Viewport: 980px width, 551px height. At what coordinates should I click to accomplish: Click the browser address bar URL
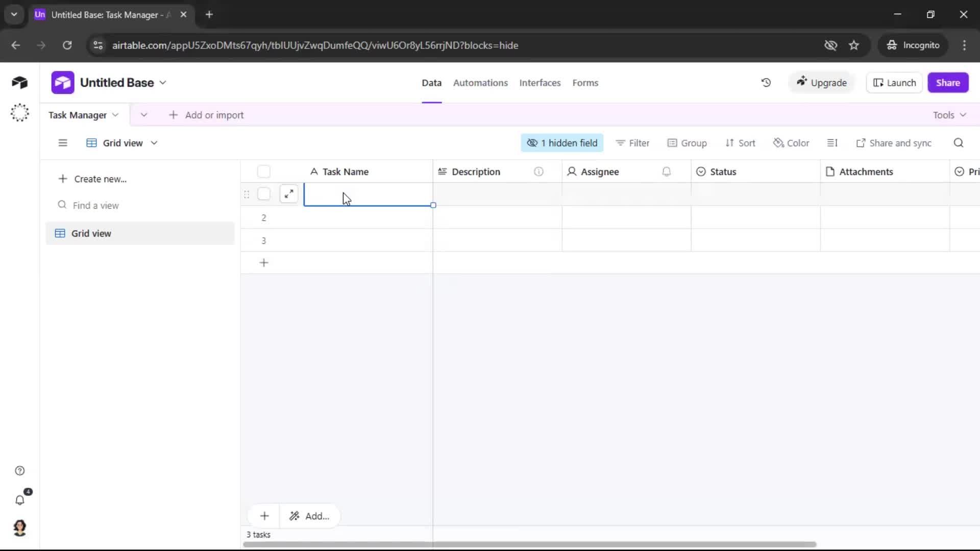(315, 45)
